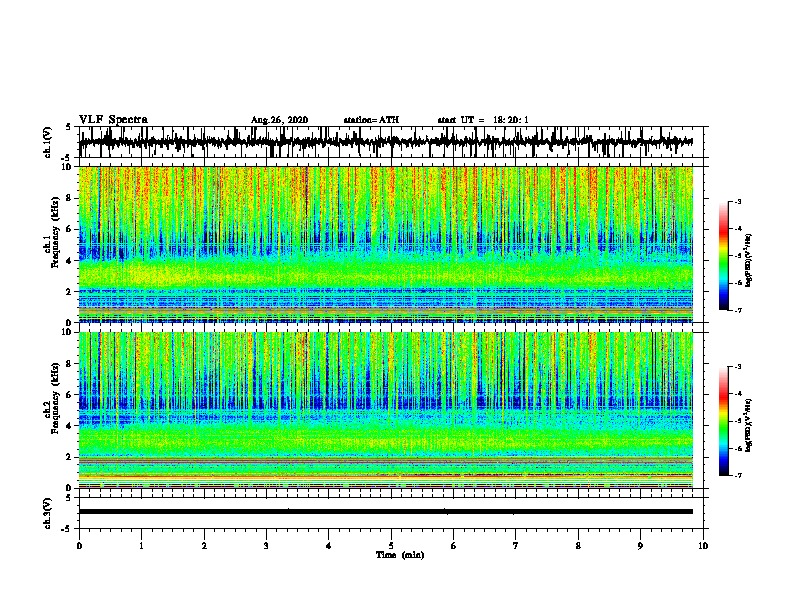Select the ch.1 "Frequency (kHz)" axis label
Screen dimensions: 792x612
[x=55, y=233]
